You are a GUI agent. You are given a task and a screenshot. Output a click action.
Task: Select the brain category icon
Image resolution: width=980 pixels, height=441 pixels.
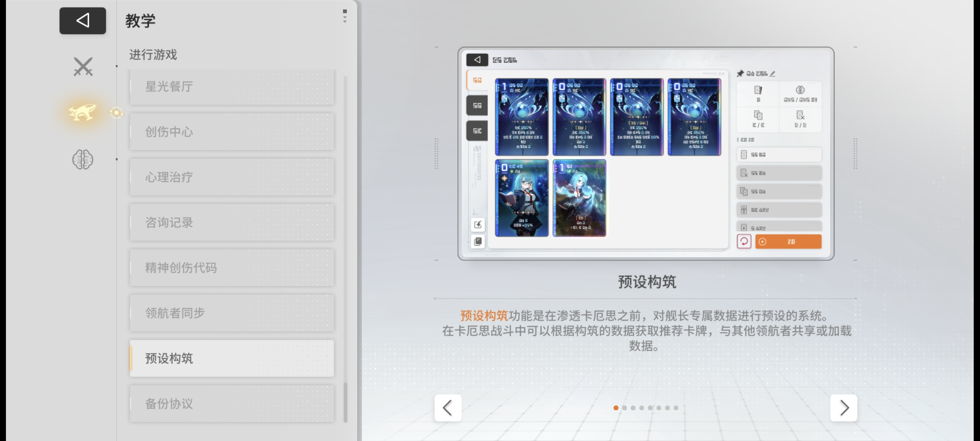pyautogui.click(x=83, y=159)
